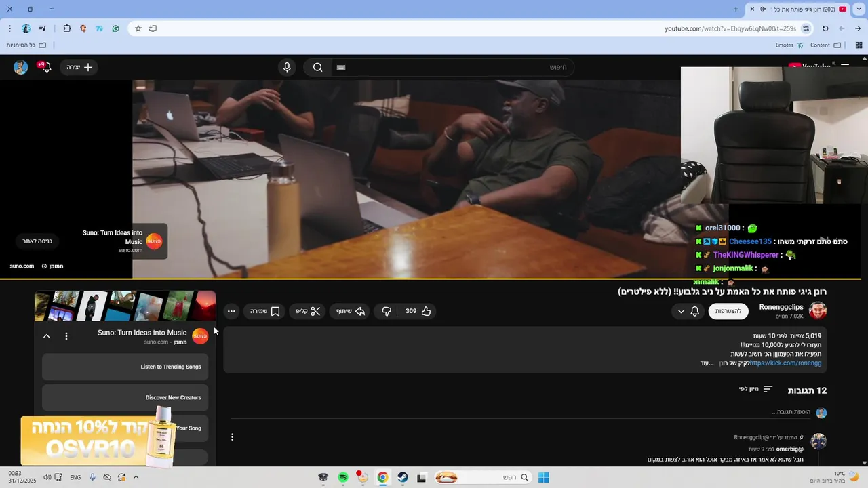Screen dimensions: 868x488
Task: Click Listen to Trending Songs ad button
Action: coord(125,367)
